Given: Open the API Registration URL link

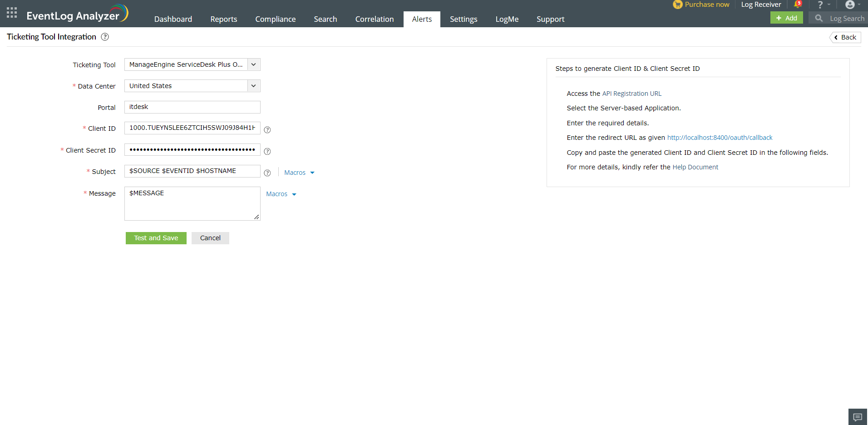Looking at the screenshot, I should pyautogui.click(x=632, y=94).
